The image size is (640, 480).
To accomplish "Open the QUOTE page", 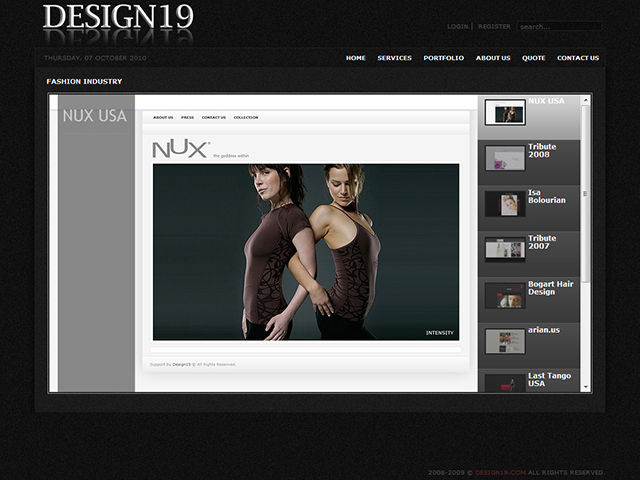I will pos(534,58).
